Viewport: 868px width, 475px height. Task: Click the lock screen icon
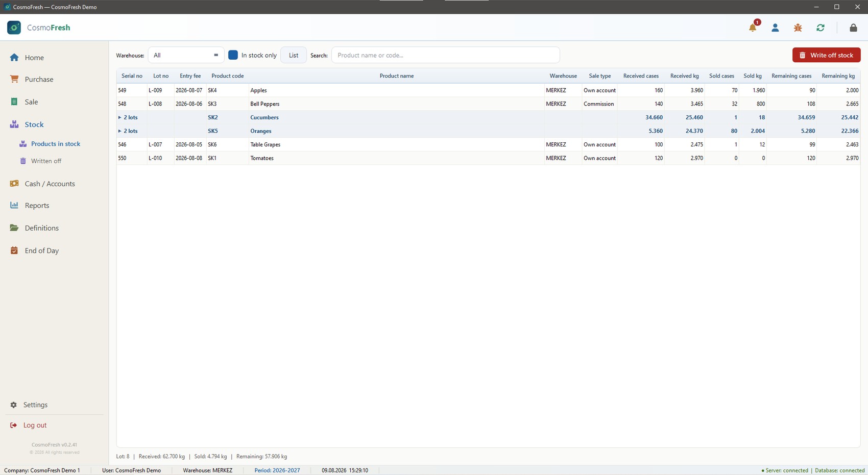pos(853,28)
